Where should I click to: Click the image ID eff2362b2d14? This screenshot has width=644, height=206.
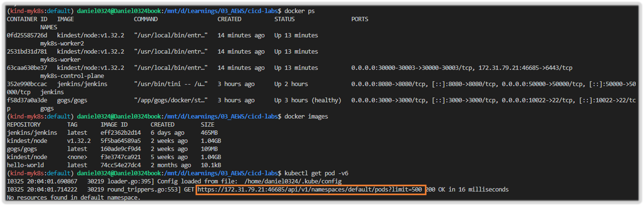pyautogui.click(x=121, y=133)
